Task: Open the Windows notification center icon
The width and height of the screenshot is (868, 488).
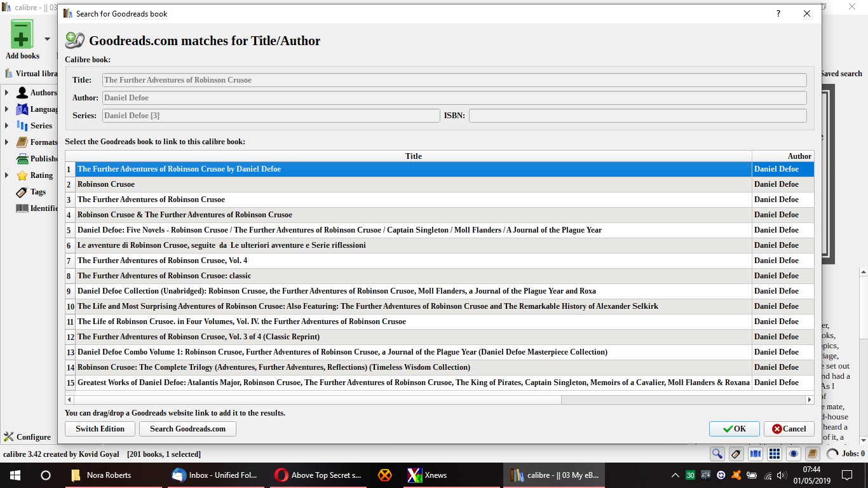Action: click(x=847, y=475)
